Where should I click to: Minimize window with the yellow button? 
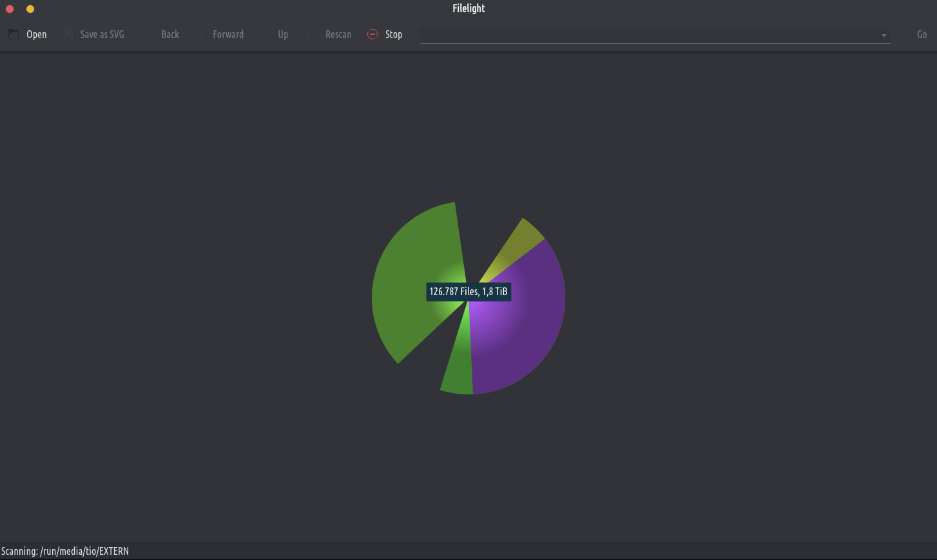point(30,9)
